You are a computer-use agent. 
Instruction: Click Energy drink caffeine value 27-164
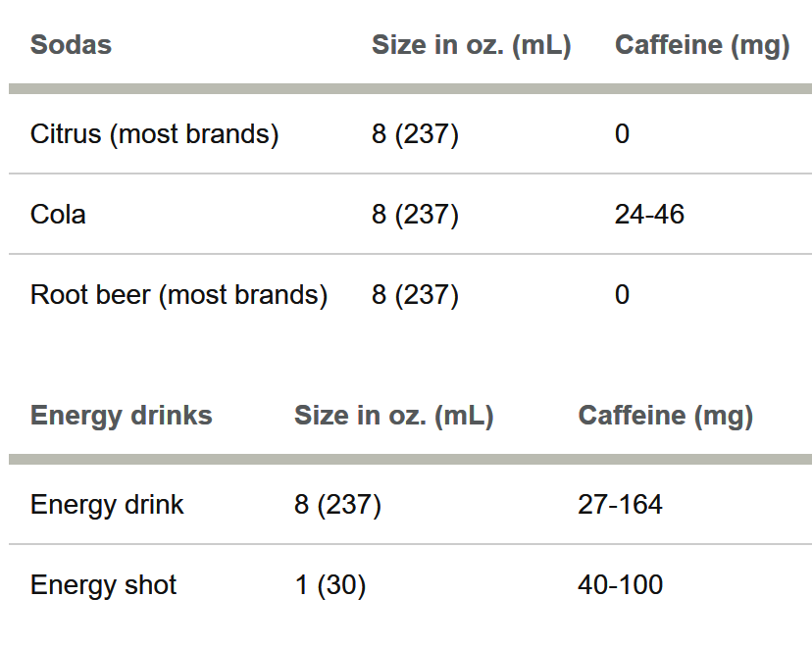[x=620, y=505]
